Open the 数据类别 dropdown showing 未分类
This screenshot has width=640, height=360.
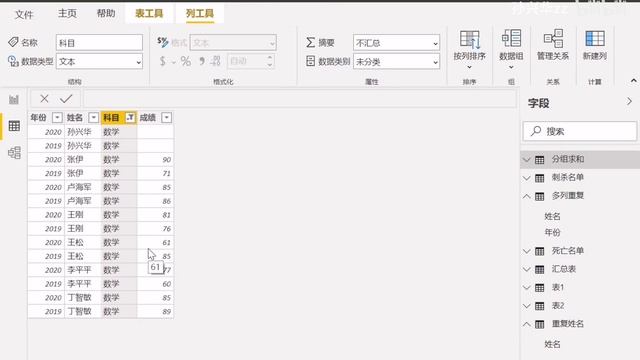tap(396, 62)
